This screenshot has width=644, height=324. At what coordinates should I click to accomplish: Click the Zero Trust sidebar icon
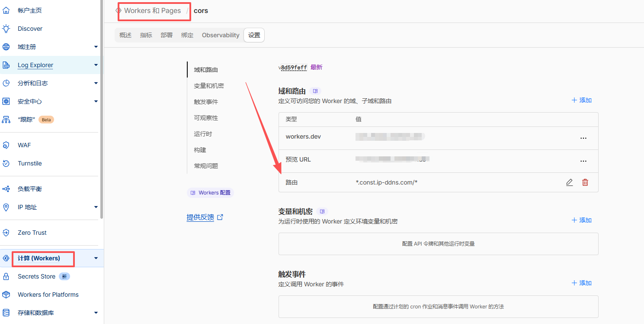coord(6,233)
